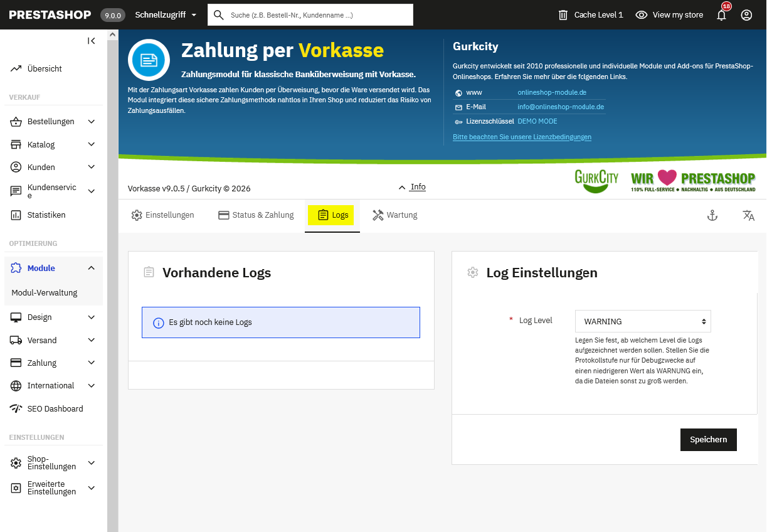Viewport: 767px width, 532px height.
Task: Click the GurkCity logo
Action: [596, 181]
